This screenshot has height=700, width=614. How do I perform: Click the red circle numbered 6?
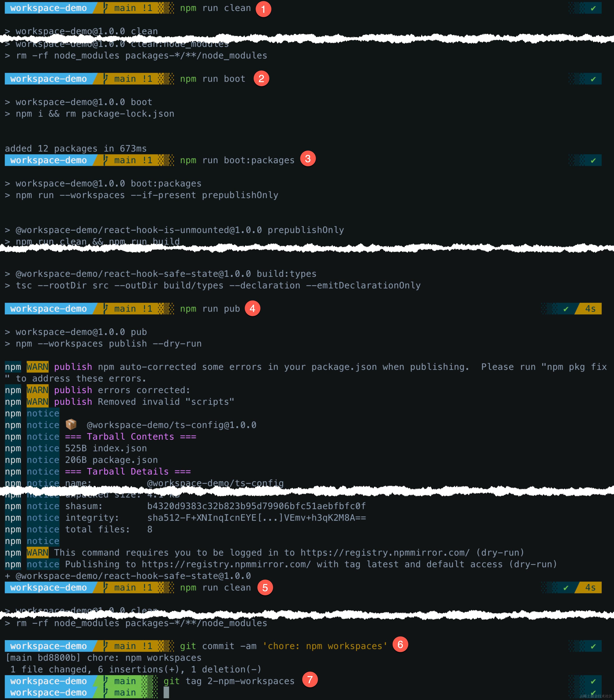(x=400, y=645)
